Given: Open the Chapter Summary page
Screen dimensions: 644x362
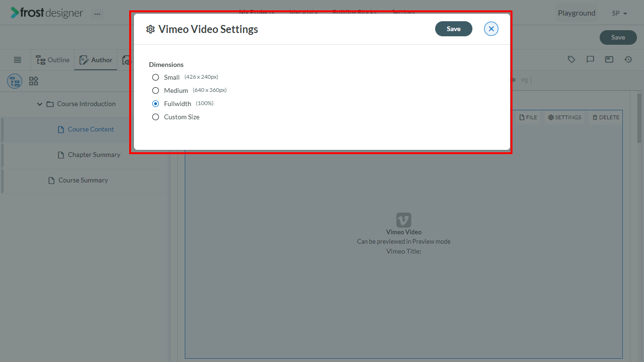Looking at the screenshot, I should pyautogui.click(x=94, y=155).
